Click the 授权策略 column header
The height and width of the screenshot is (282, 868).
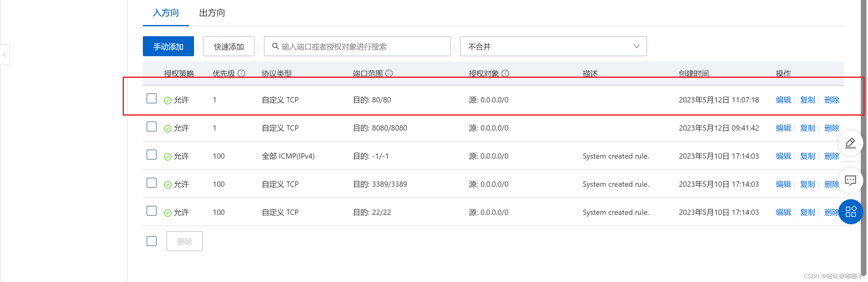click(x=179, y=73)
